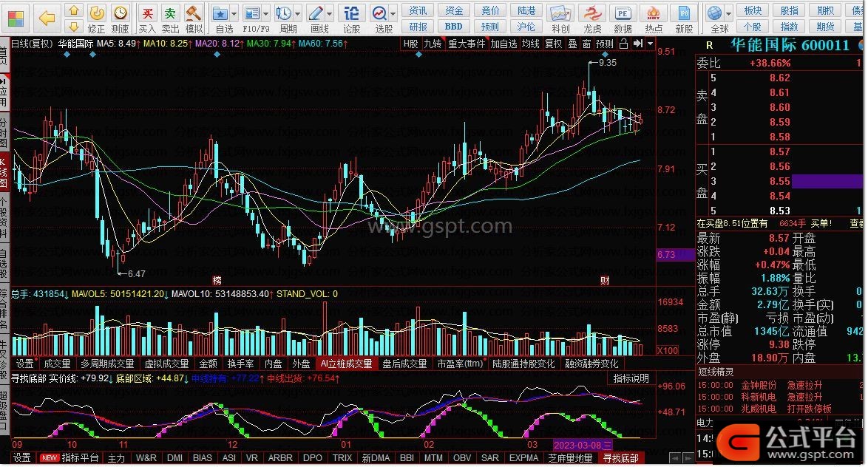This screenshot has width=868, height=467.
Task: Expand the F10/F9 dropdown arrow
Action: (265, 13)
